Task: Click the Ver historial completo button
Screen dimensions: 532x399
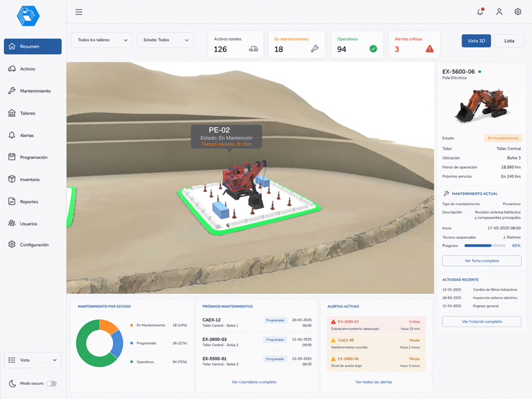Action: pos(481,322)
